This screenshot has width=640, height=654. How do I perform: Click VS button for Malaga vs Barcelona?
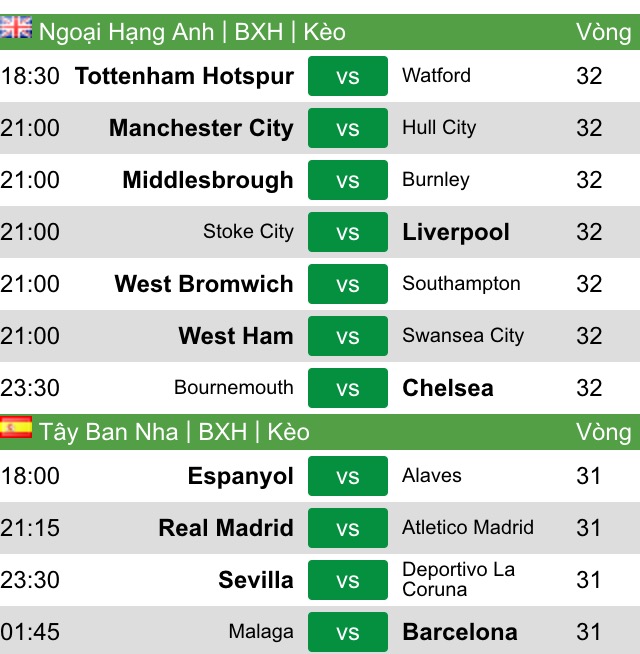348,632
